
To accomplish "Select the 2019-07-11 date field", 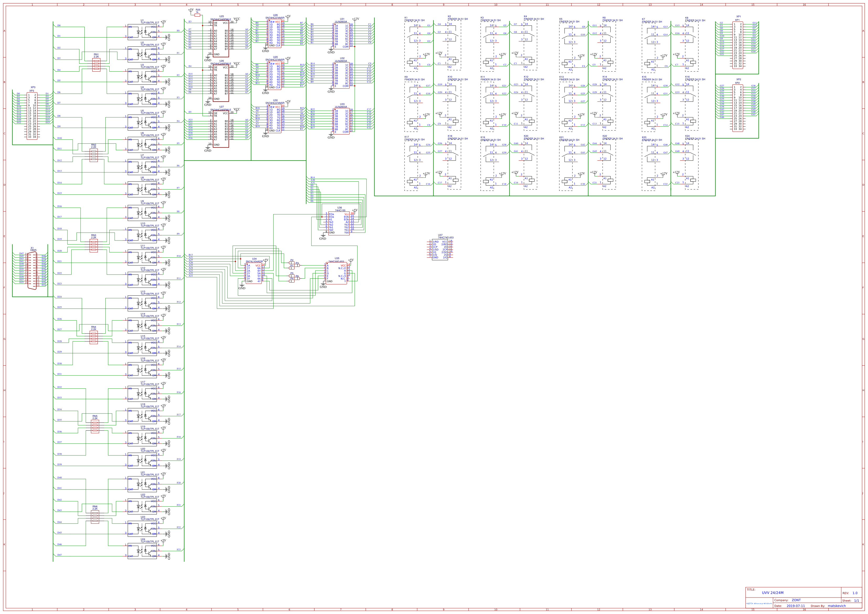I will (x=795, y=606).
